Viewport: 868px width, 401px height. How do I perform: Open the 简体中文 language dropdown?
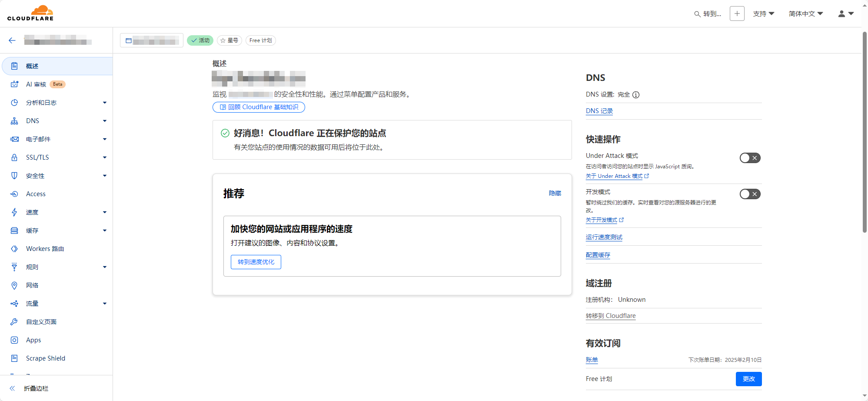click(806, 14)
